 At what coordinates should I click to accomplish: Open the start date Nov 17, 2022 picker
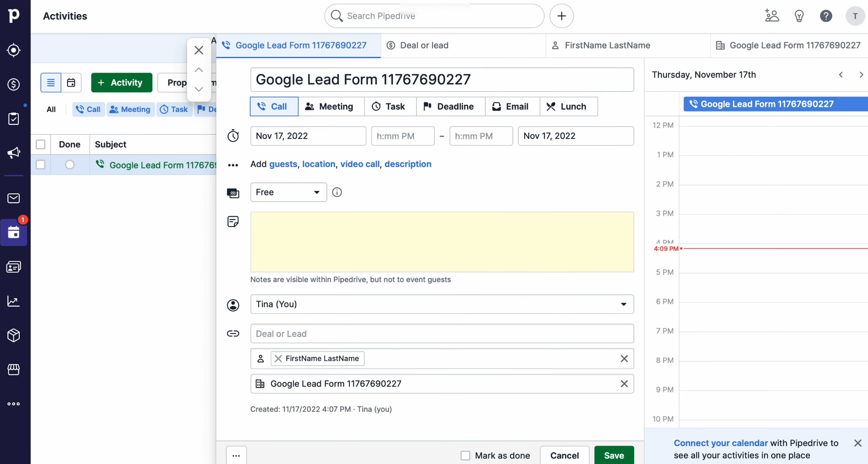(308, 136)
